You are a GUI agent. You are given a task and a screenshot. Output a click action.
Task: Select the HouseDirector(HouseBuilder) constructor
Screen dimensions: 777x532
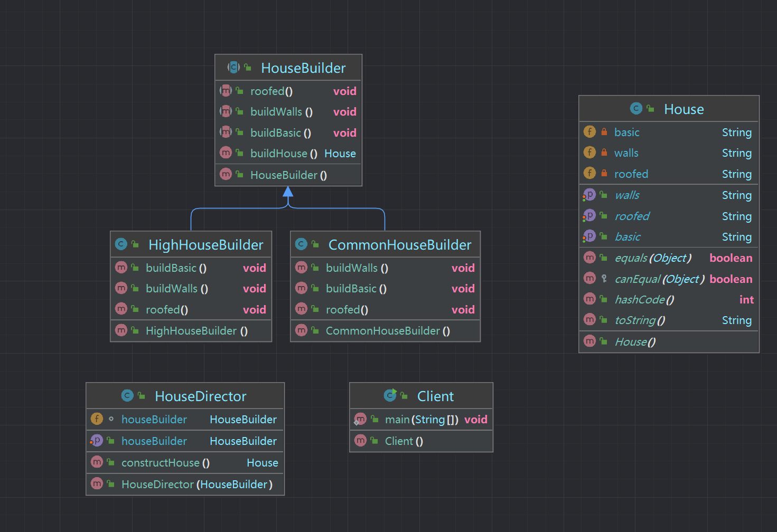point(196,484)
